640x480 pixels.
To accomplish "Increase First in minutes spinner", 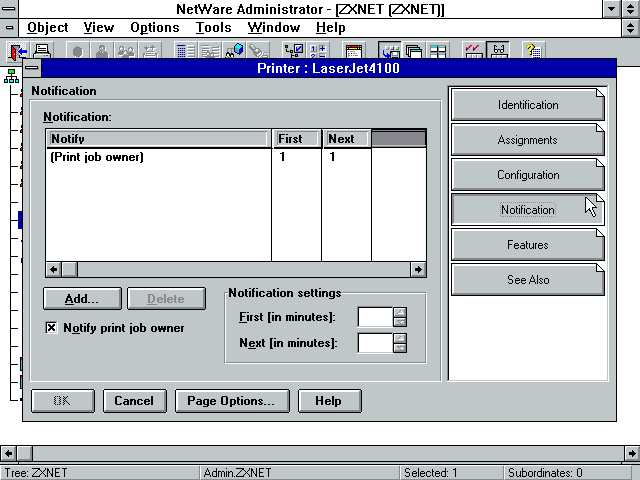I will [400, 312].
